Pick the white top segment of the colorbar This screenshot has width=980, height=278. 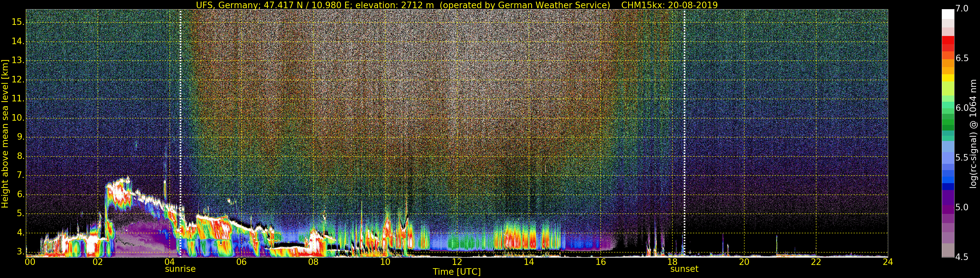coord(948,14)
